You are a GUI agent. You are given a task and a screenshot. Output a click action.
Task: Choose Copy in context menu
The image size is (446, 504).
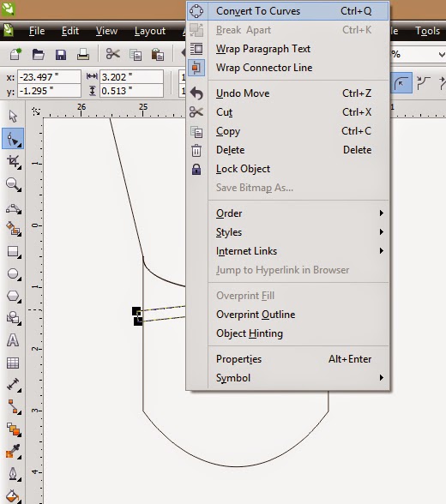288,131
